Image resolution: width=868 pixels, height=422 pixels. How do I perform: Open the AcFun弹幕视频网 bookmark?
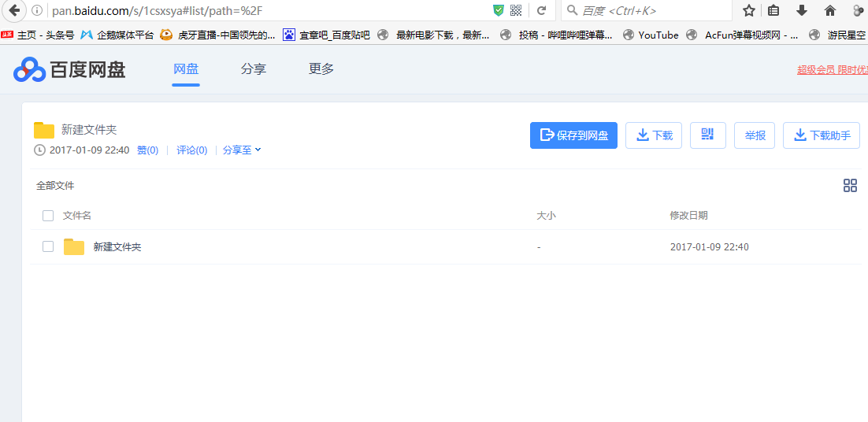(x=742, y=35)
